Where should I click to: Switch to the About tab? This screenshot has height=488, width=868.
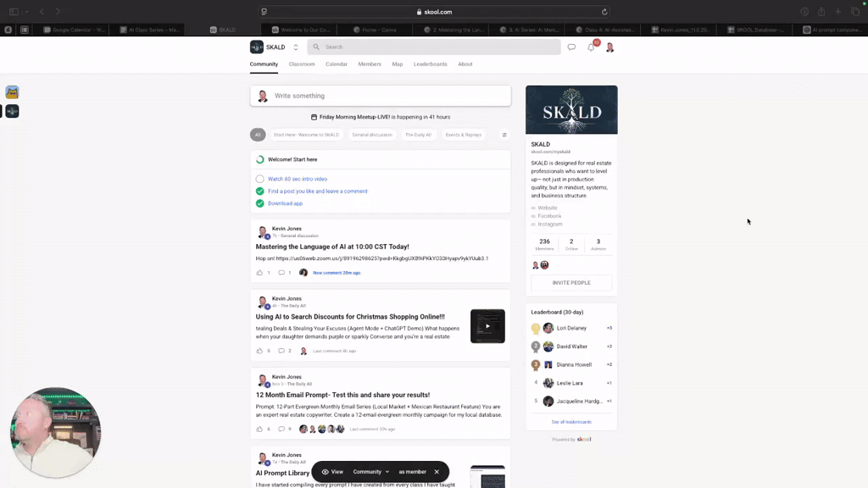tap(465, 64)
